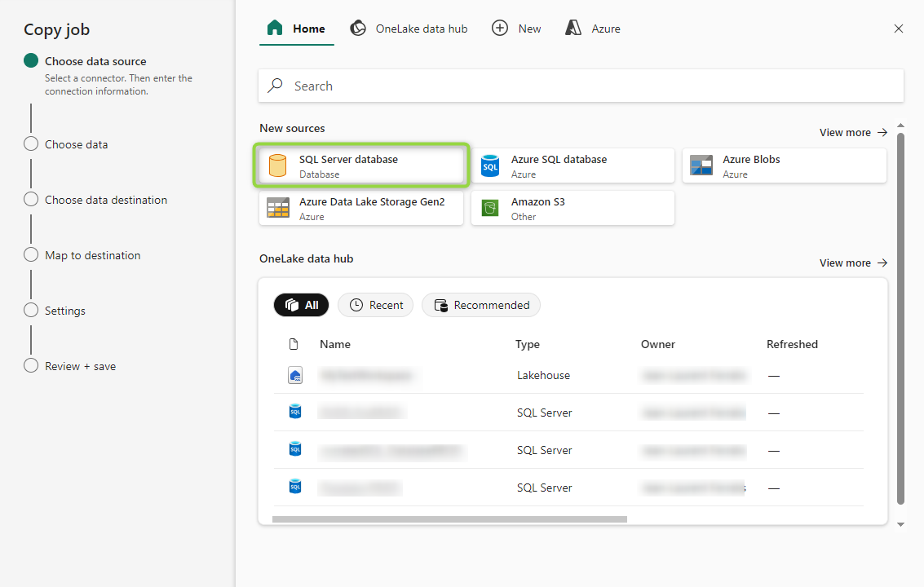This screenshot has height=587, width=924.
Task: Sort by Refreshed column header
Action: pyautogui.click(x=792, y=344)
